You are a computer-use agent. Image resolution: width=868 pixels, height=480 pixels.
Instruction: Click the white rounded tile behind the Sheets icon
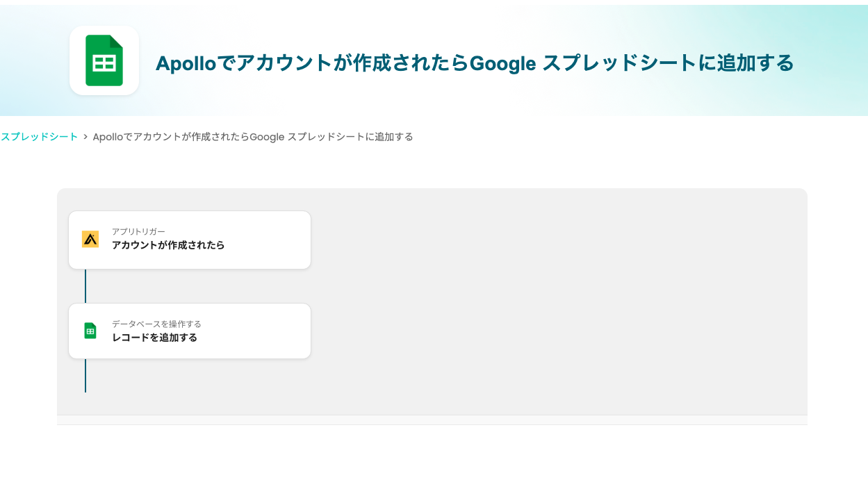[x=76, y=87]
